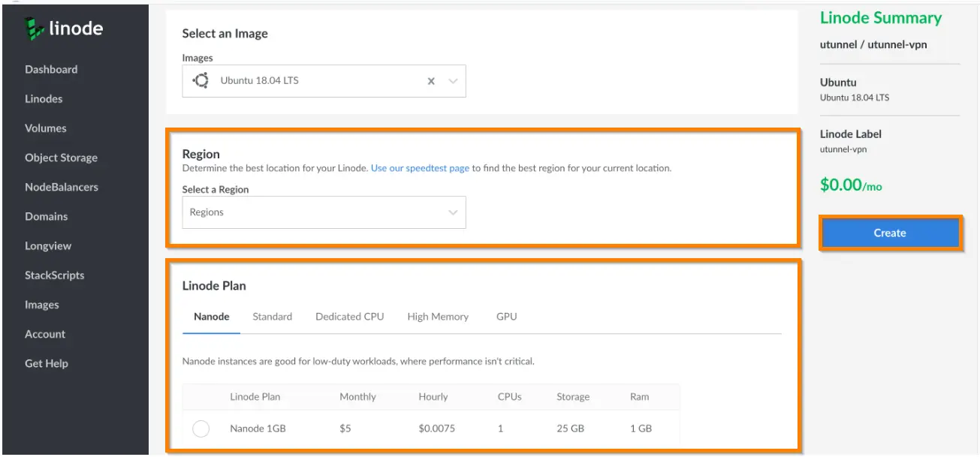
Task: Click the Hourly column header
Action: click(x=433, y=397)
